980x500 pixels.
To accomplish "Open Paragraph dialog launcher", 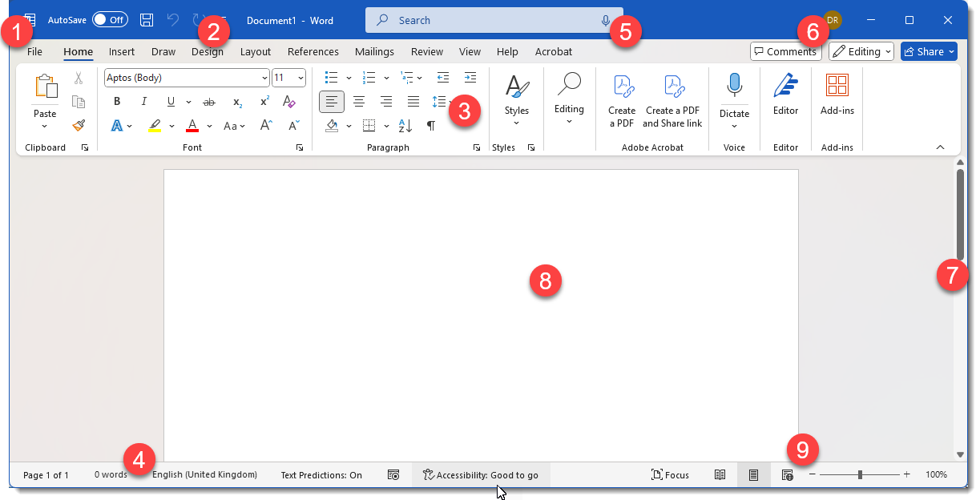I will pyautogui.click(x=477, y=147).
